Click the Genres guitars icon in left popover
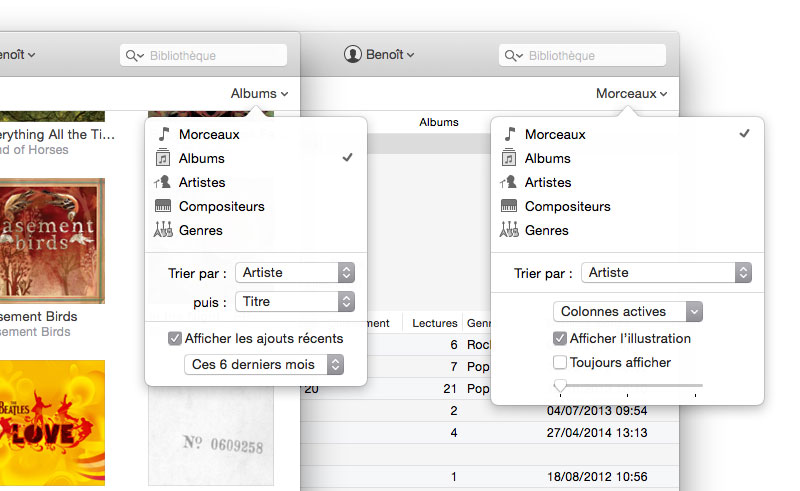800x491 pixels. tap(163, 230)
